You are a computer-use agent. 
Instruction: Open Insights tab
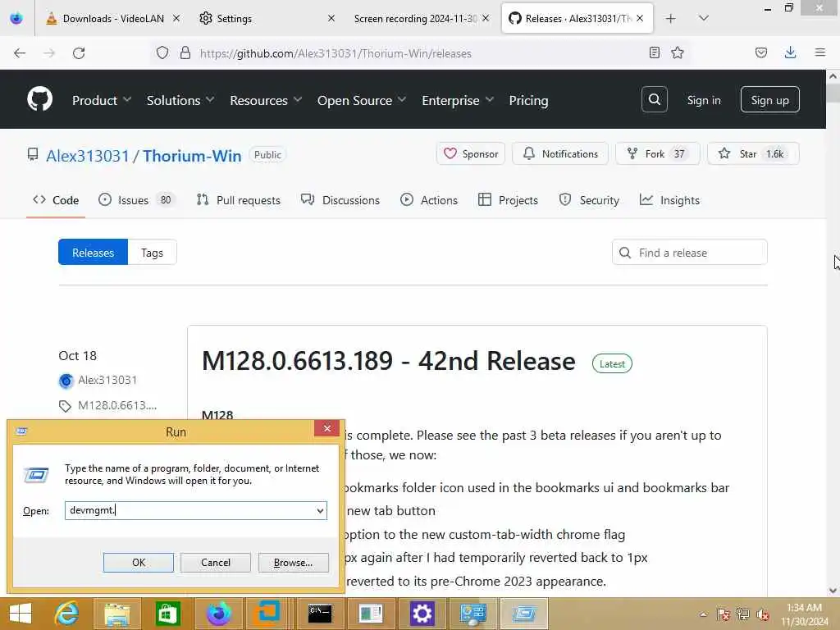[669, 200]
